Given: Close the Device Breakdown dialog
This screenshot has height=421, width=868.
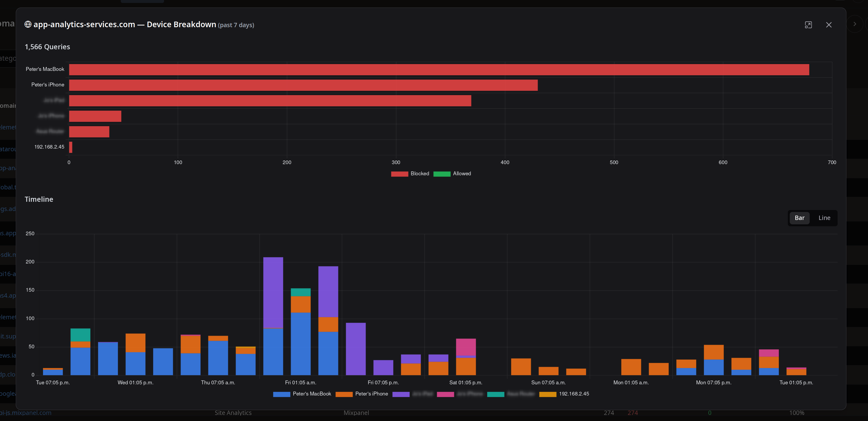Looking at the screenshot, I should tap(829, 25).
